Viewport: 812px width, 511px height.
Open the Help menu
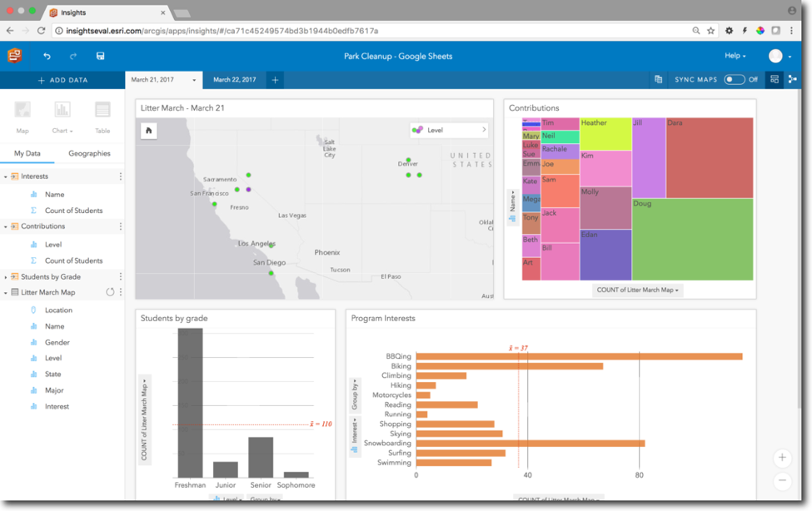point(735,56)
